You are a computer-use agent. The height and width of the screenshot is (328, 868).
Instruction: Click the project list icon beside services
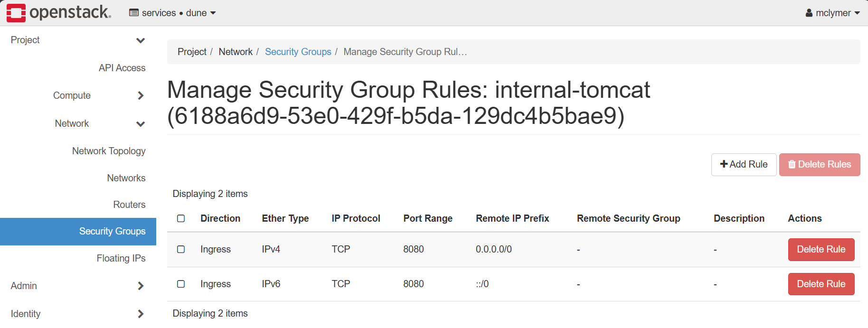[x=134, y=13]
